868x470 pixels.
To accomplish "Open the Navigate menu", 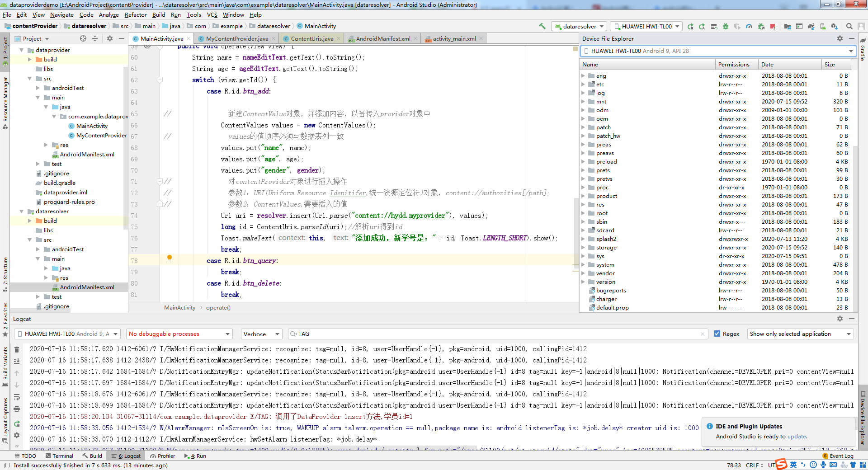I will (x=61, y=15).
